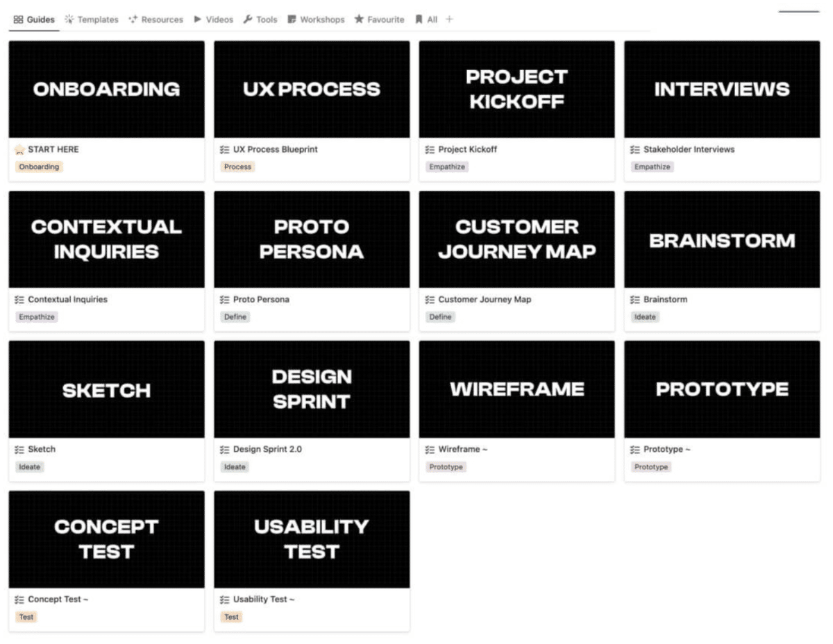
Task: Click the bookmark icon in All tab
Action: (419, 19)
